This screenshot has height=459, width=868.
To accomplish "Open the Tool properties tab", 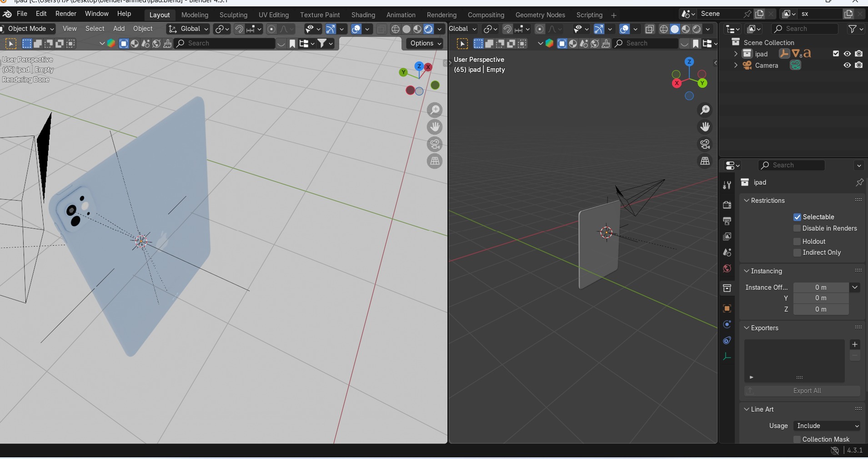I will click(x=727, y=185).
